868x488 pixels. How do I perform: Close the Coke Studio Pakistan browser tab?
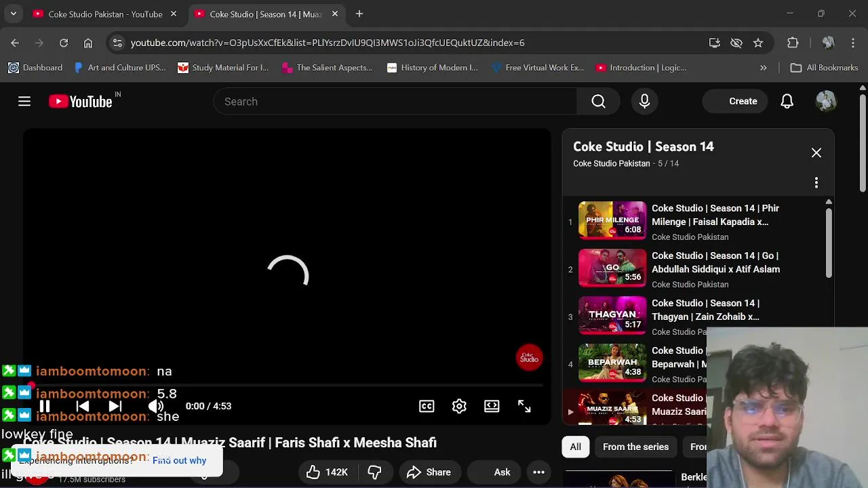coord(174,14)
